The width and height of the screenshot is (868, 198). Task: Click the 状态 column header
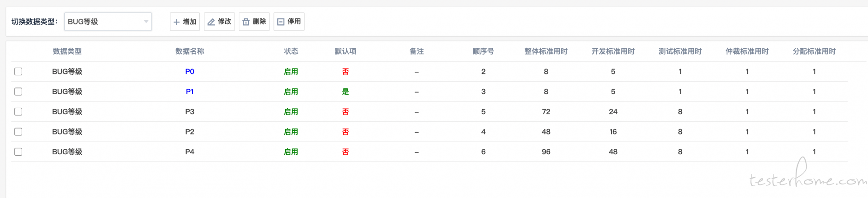click(x=291, y=51)
